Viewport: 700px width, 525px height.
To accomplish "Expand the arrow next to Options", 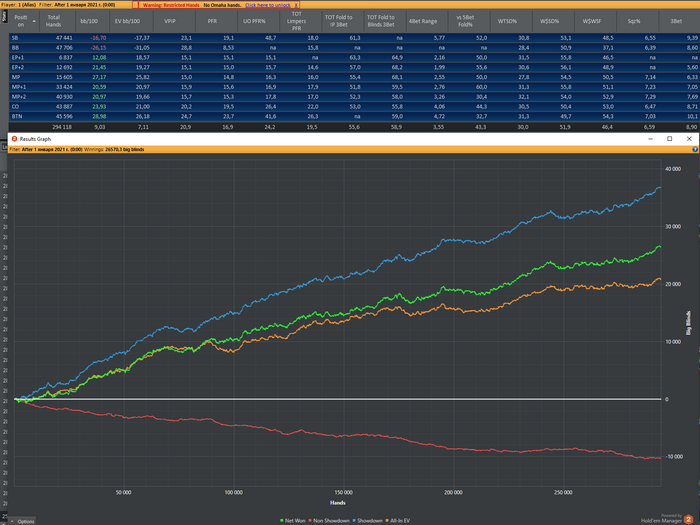I will click(12, 521).
